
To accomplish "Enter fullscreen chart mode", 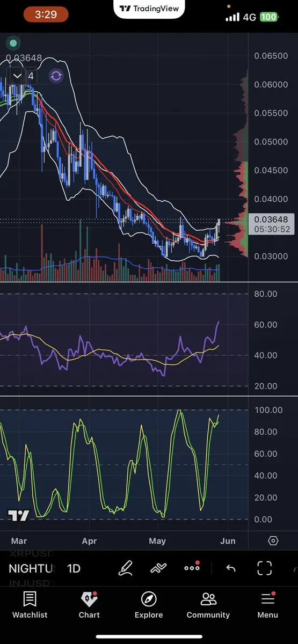I will click(264, 568).
